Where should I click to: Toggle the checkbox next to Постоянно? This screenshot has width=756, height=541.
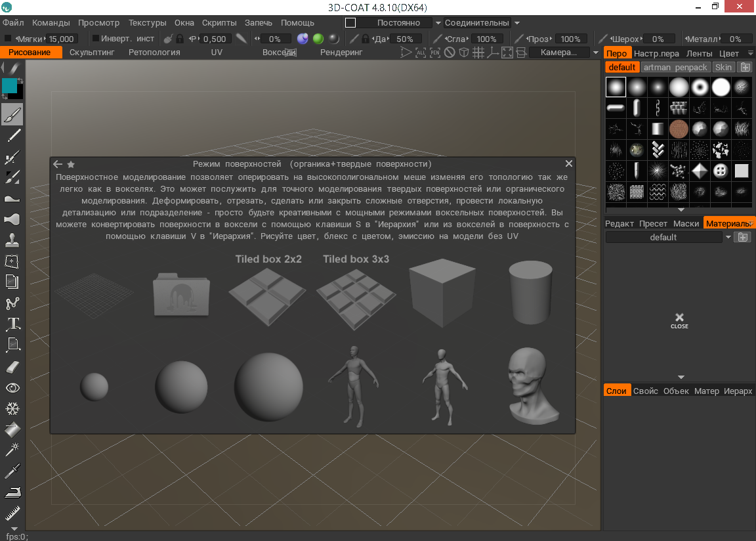pyautogui.click(x=350, y=23)
